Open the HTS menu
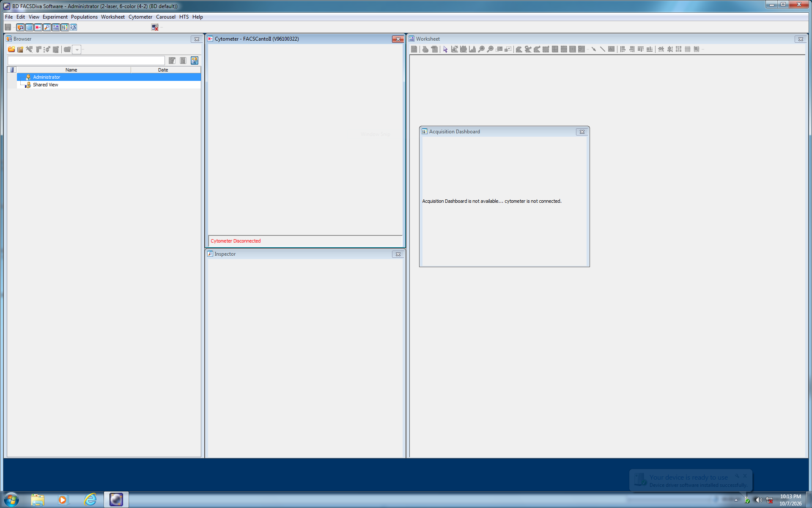 click(x=184, y=17)
